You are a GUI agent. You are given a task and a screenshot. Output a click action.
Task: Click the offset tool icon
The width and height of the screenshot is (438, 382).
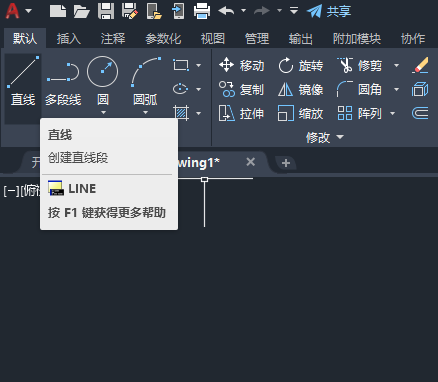tap(420, 113)
